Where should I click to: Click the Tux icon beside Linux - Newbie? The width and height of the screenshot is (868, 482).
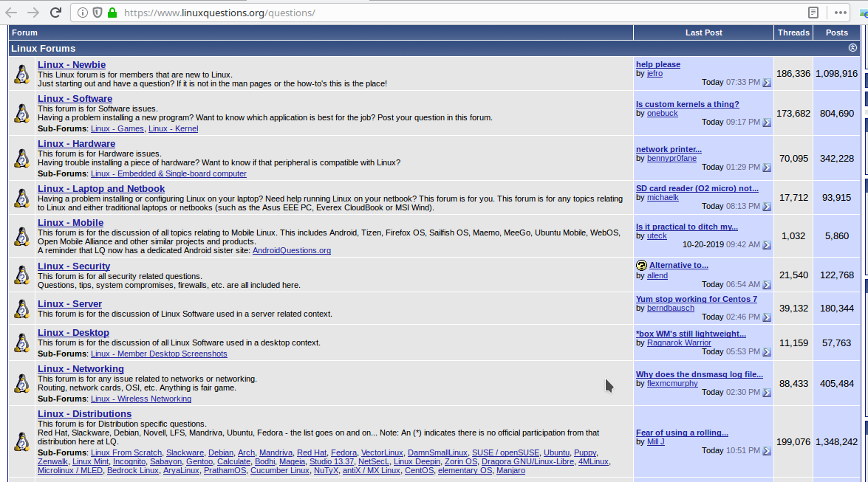(21, 74)
